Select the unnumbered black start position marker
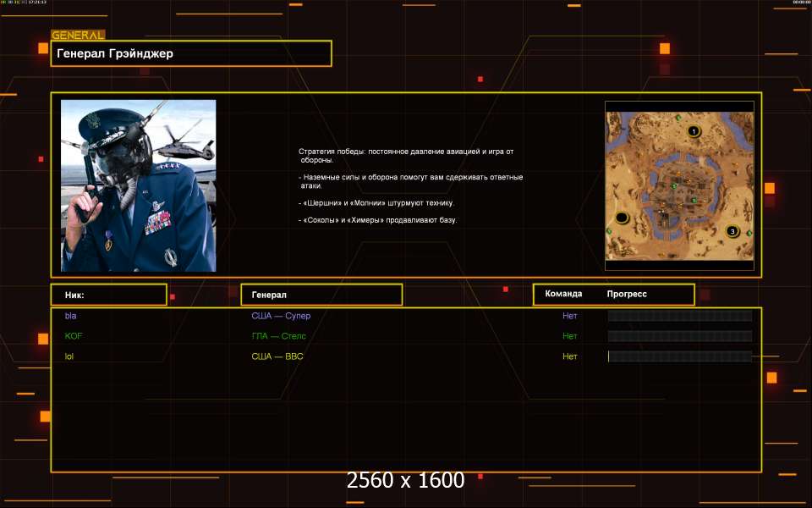The image size is (812, 508). point(623,218)
